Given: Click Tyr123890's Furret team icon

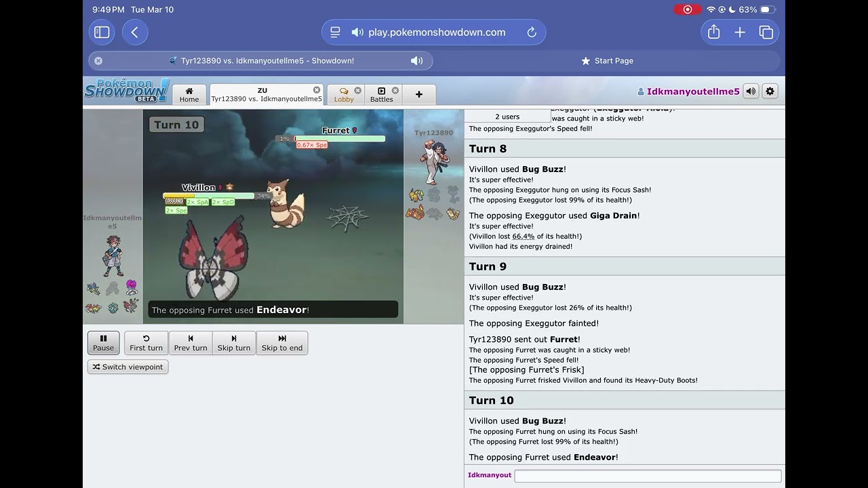Looking at the screenshot, I should point(453,214).
